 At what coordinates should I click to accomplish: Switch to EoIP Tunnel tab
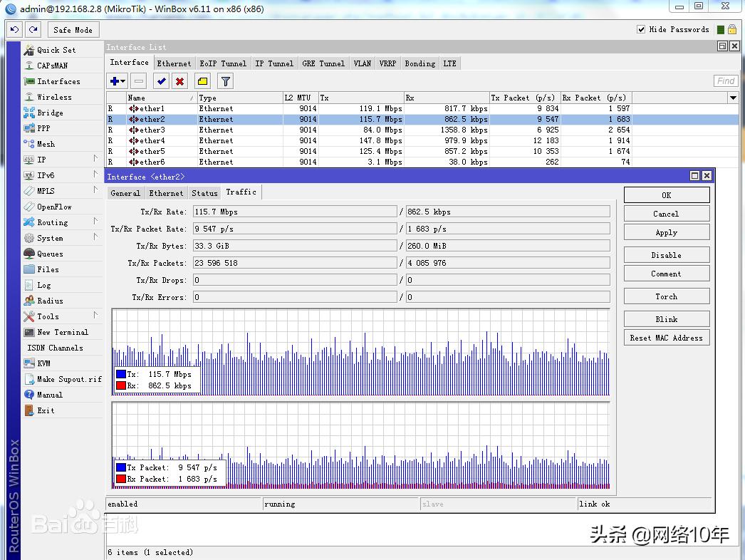pos(223,63)
